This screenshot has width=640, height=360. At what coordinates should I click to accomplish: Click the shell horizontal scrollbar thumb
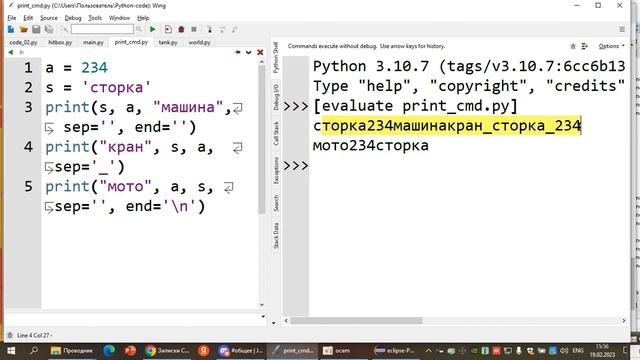point(356,321)
